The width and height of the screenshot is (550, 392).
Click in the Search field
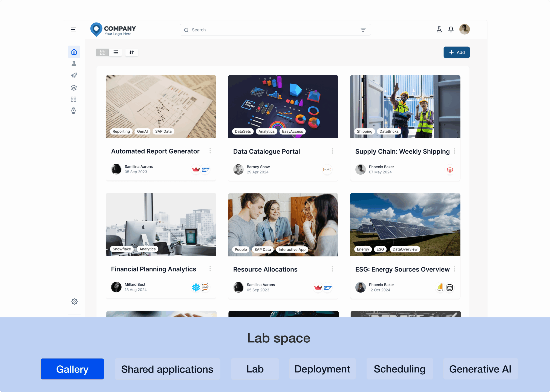pos(275,30)
